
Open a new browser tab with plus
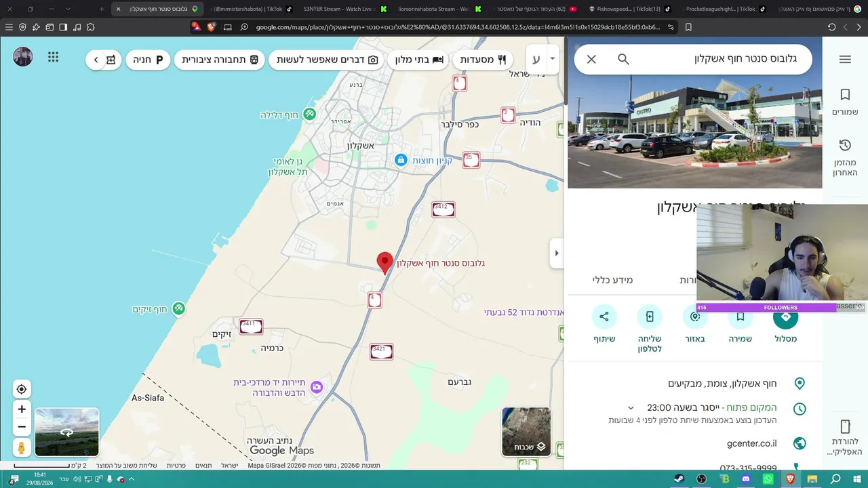(102, 9)
